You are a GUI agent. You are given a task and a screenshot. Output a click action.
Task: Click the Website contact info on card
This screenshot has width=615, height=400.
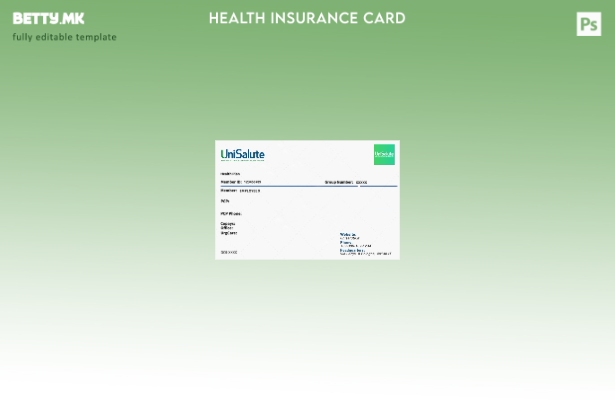coord(349,236)
